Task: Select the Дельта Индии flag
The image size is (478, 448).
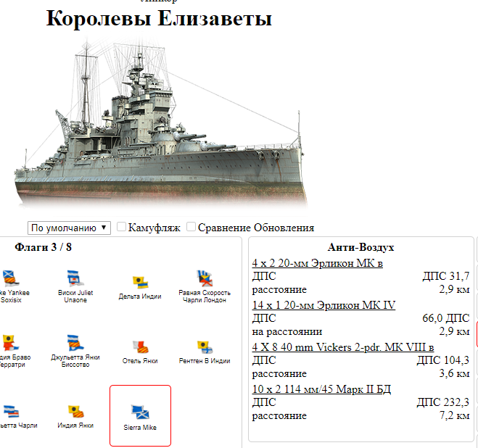Action: pos(140,286)
